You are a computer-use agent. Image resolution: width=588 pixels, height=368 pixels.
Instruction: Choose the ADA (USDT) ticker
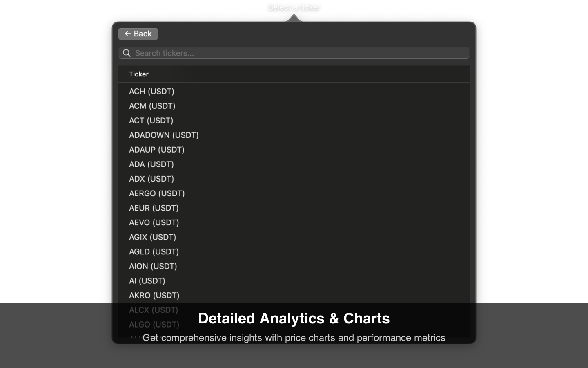294,164
